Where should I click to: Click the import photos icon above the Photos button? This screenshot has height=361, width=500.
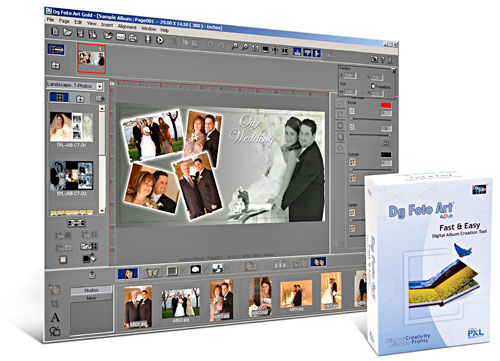pos(92,275)
